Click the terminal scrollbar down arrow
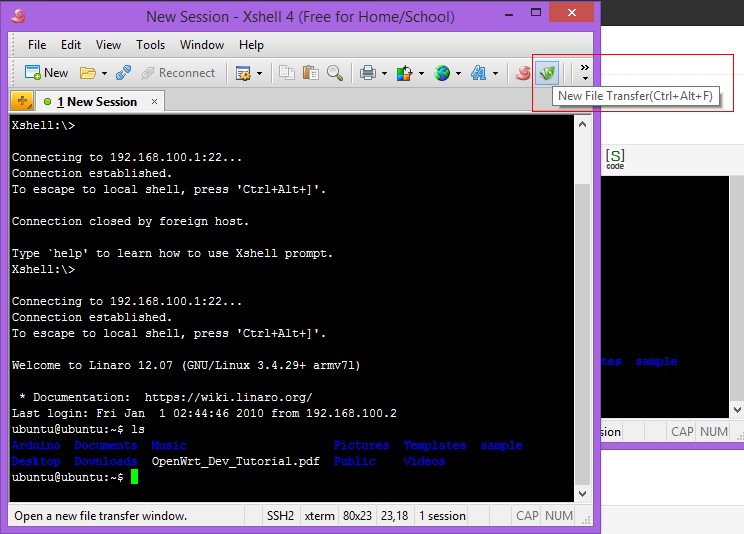 (x=583, y=494)
